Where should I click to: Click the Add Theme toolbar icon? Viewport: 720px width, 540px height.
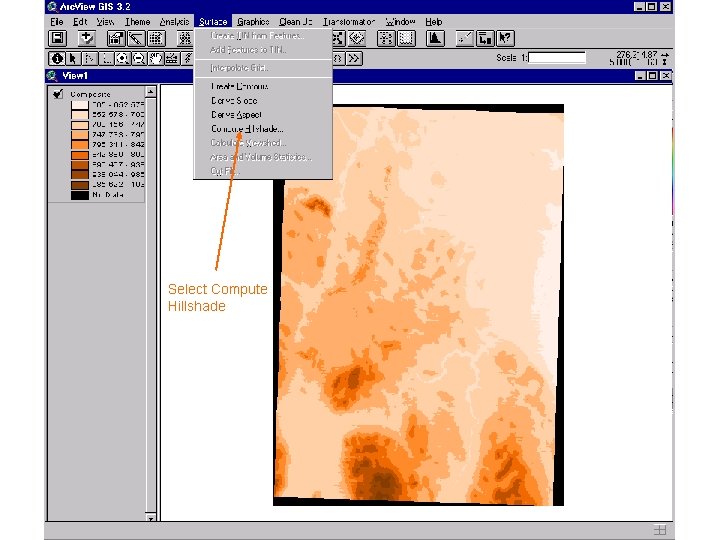click(x=86, y=38)
